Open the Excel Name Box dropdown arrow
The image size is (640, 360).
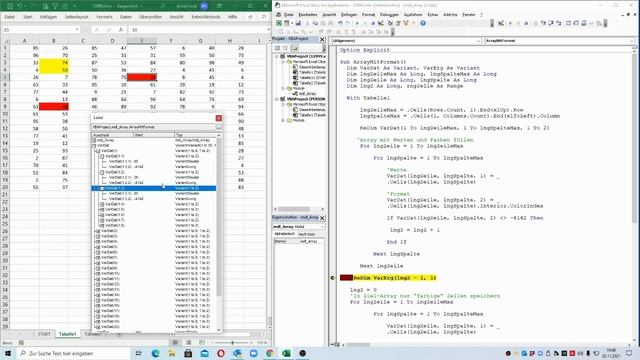point(77,30)
